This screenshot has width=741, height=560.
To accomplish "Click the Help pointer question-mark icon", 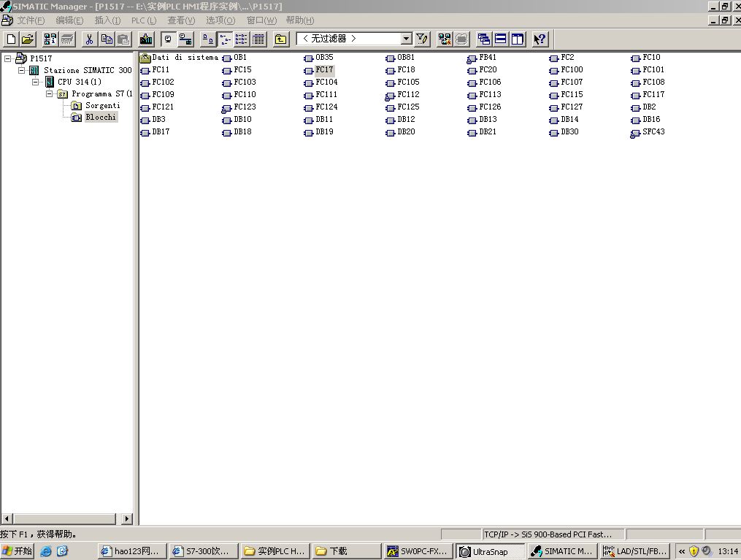I will [540, 39].
